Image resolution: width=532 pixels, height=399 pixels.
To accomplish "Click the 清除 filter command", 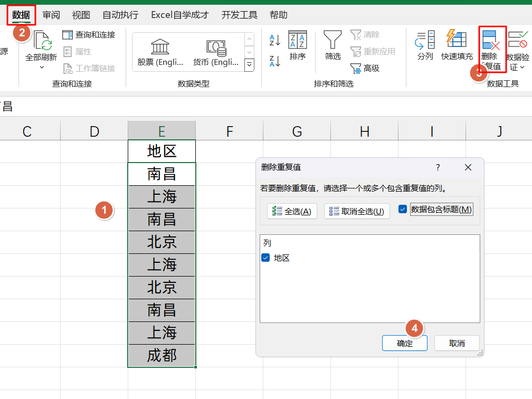I will coord(365,35).
